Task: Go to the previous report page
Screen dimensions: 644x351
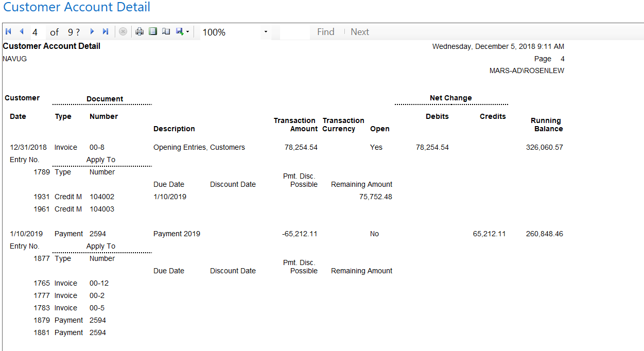Action: [x=22, y=32]
